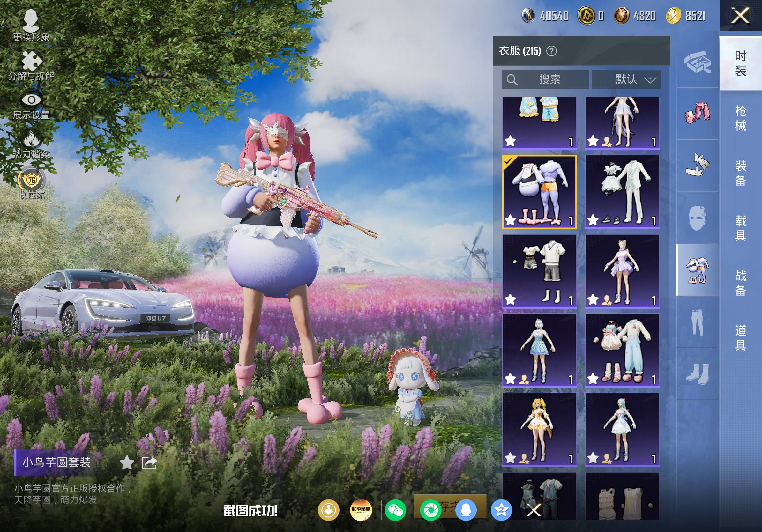The height and width of the screenshot is (532, 762).
Task: Toggle favorite star on pastel pajama outfit
Action: [x=593, y=379]
